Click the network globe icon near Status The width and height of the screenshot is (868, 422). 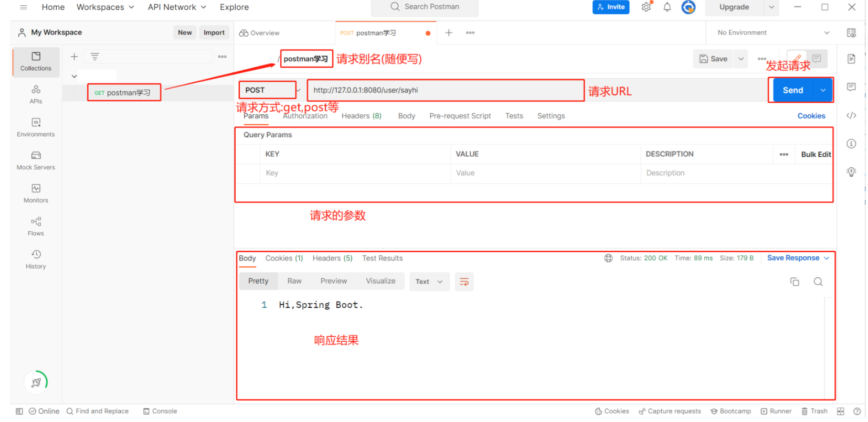point(608,258)
